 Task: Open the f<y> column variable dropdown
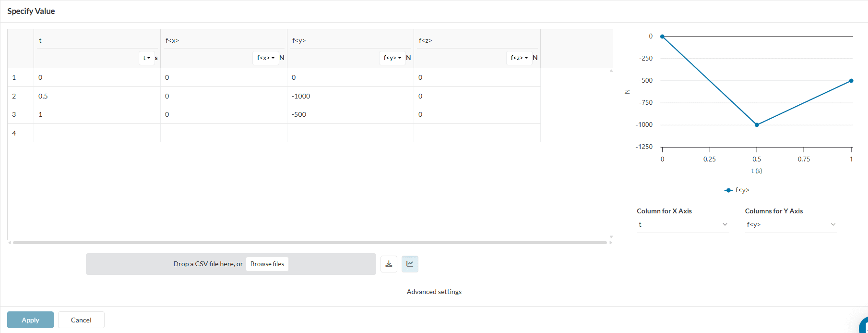[x=392, y=58]
